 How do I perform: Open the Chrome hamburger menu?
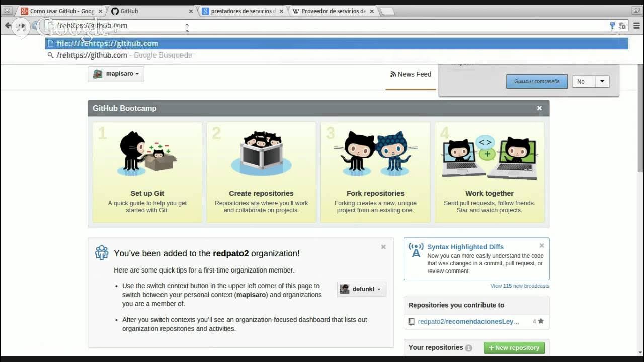(x=636, y=26)
